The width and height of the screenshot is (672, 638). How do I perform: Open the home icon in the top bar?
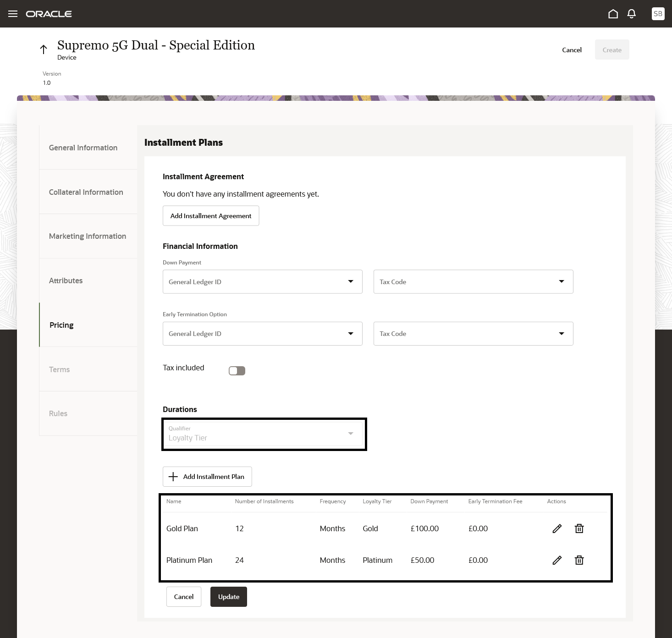pyautogui.click(x=613, y=14)
